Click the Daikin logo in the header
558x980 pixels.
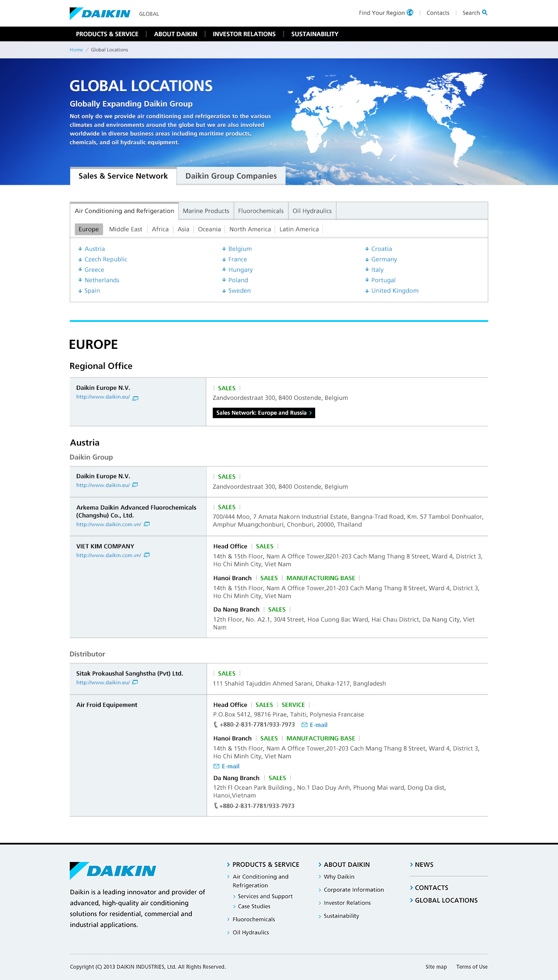[100, 14]
